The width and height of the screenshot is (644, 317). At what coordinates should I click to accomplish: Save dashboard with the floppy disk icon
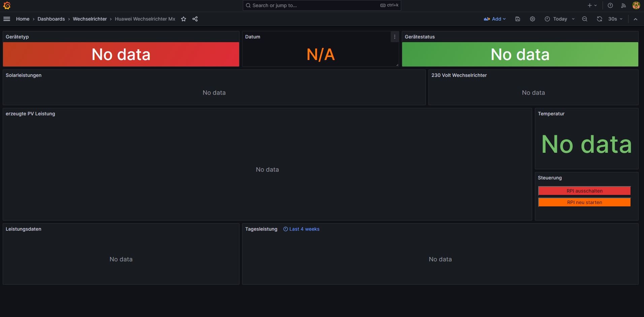click(518, 19)
